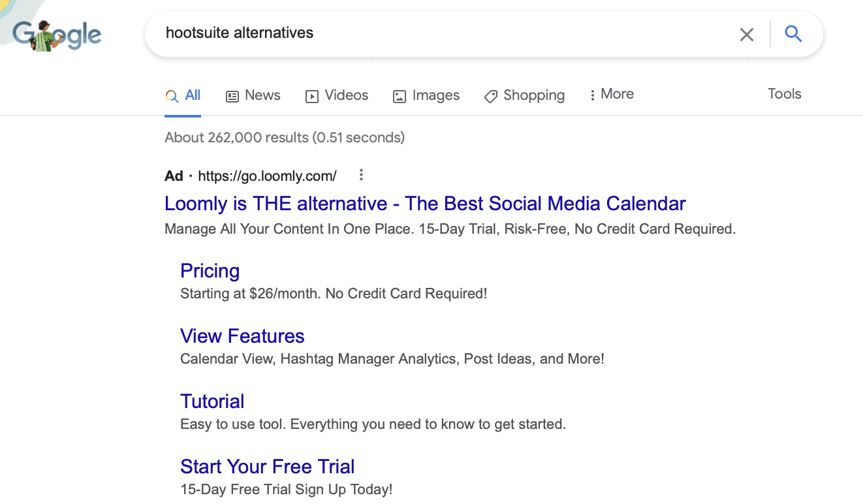Click the Google doodle logo
Viewport: 863px width, 504px height.
click(x=57, y=35)
